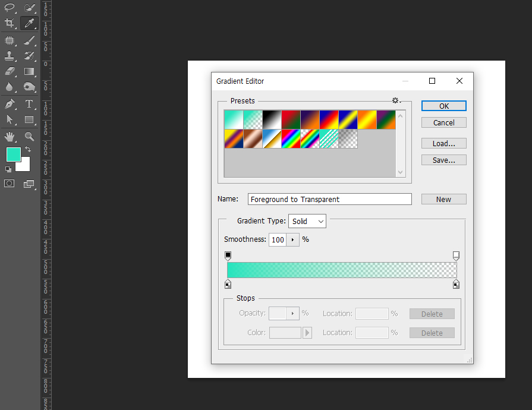Choose the rainbow Spectrum gradient preset
Image resolution: width=532 pixels, height=410 pixels.
pos(291,139)
